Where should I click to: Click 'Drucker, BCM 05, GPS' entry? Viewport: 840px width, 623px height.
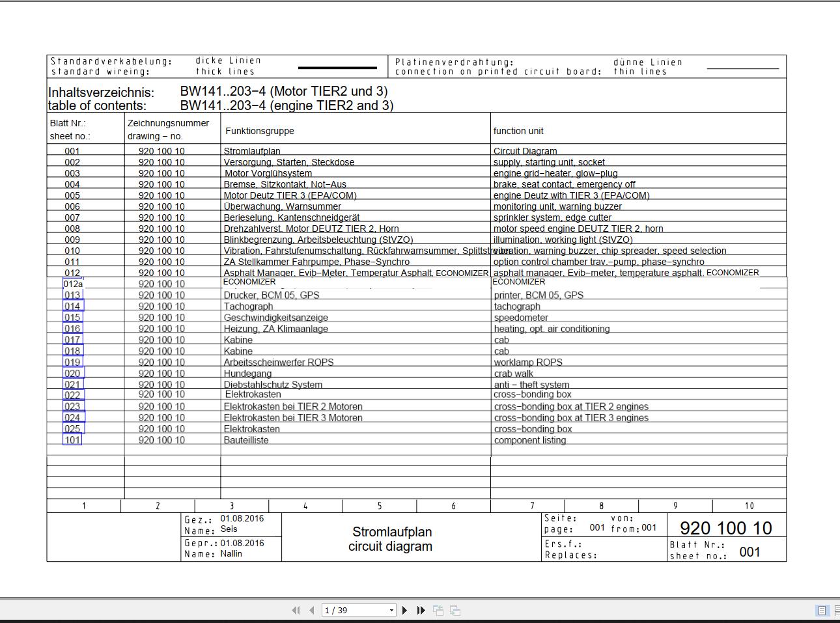(272, 295)
